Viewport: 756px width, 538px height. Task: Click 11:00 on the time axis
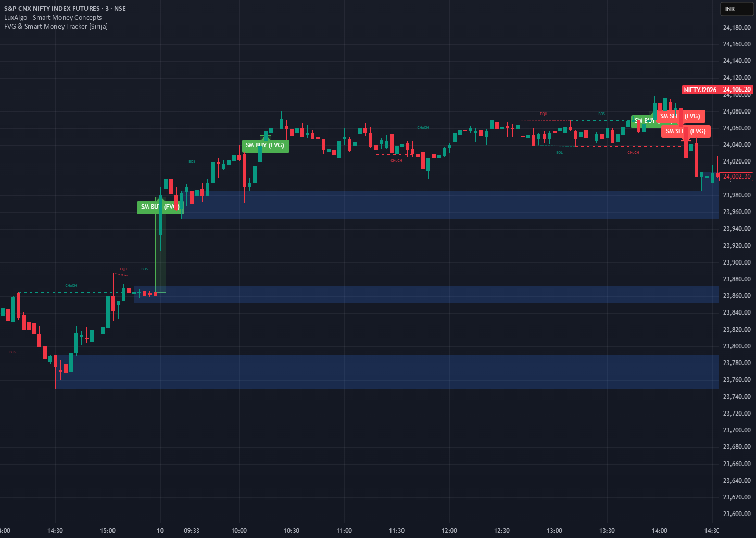click(x=344, y=531)
